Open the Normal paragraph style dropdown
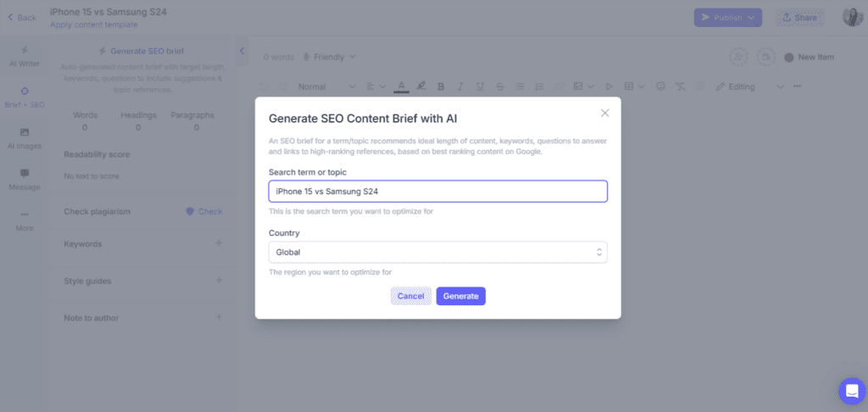 [326, 86]
